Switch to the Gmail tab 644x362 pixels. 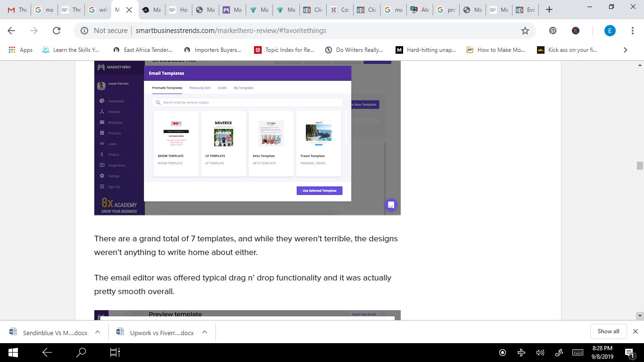[17, 9]
